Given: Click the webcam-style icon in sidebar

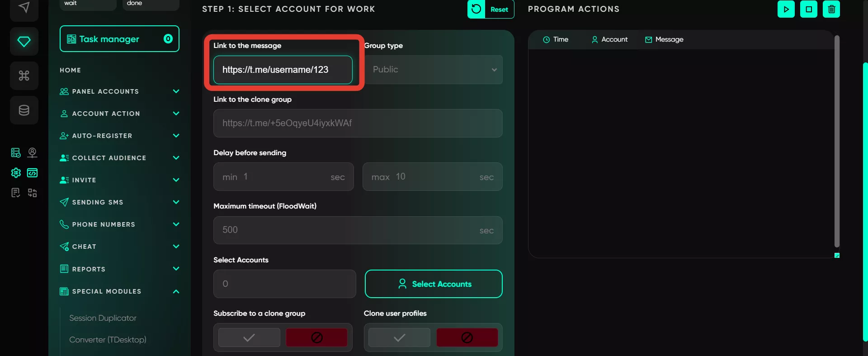Looking at the screenshot, I should (x=32, y=153).
